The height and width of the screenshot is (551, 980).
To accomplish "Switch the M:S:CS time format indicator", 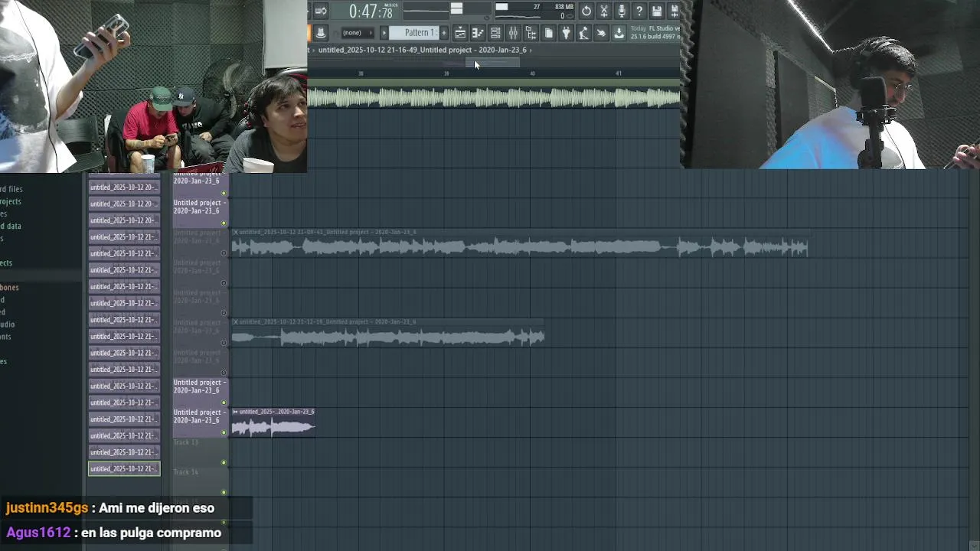I will [390, 5].
